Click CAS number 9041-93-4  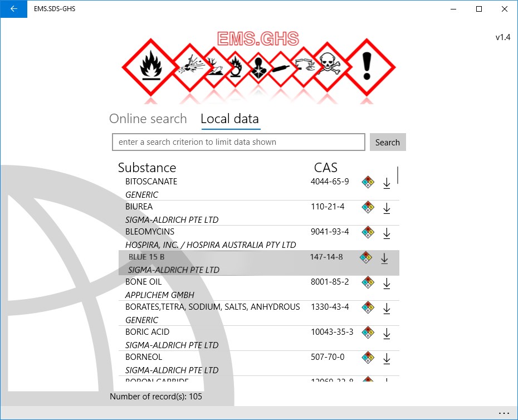[330, 232]
